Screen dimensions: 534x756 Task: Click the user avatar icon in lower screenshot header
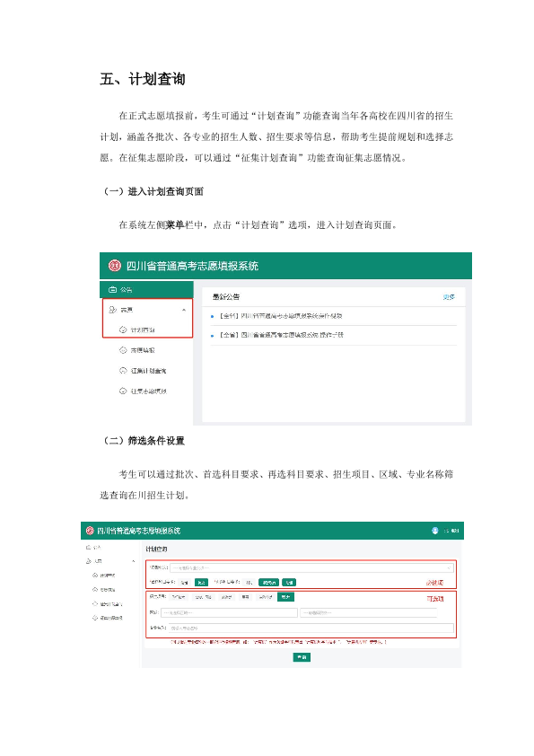(434, 531)
